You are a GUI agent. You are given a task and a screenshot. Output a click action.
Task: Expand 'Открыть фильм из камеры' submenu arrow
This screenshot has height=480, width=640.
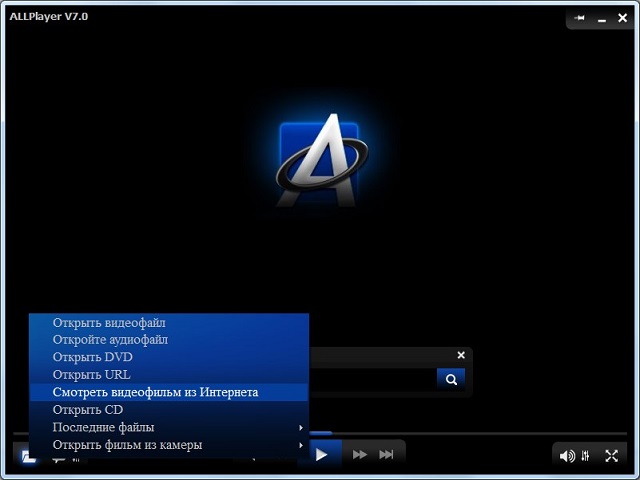point(301,445)
